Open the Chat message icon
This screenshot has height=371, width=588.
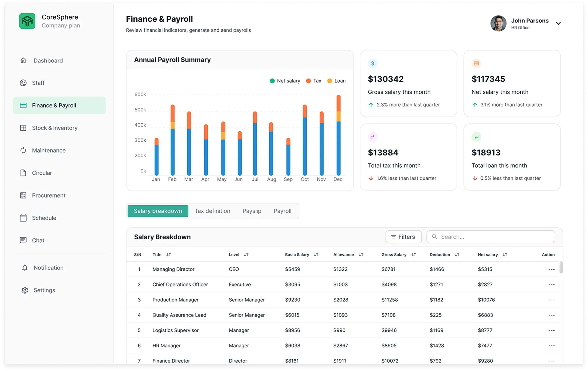[x=23, y=240]
